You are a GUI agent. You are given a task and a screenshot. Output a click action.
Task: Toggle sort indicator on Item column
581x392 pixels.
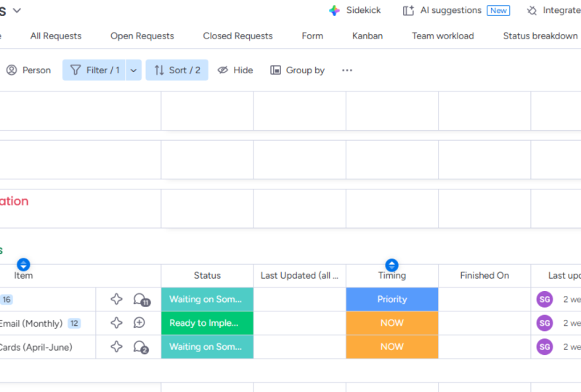click(x=23, y=264)
